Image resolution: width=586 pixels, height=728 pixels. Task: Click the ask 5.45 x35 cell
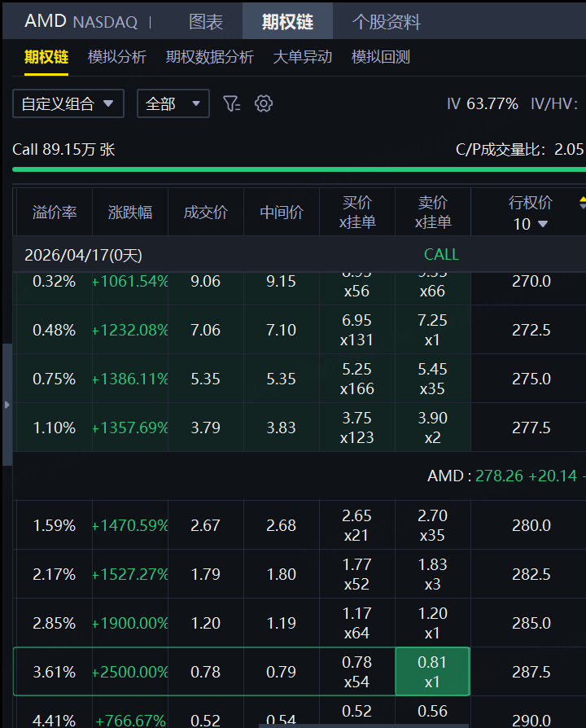(432, 379)
